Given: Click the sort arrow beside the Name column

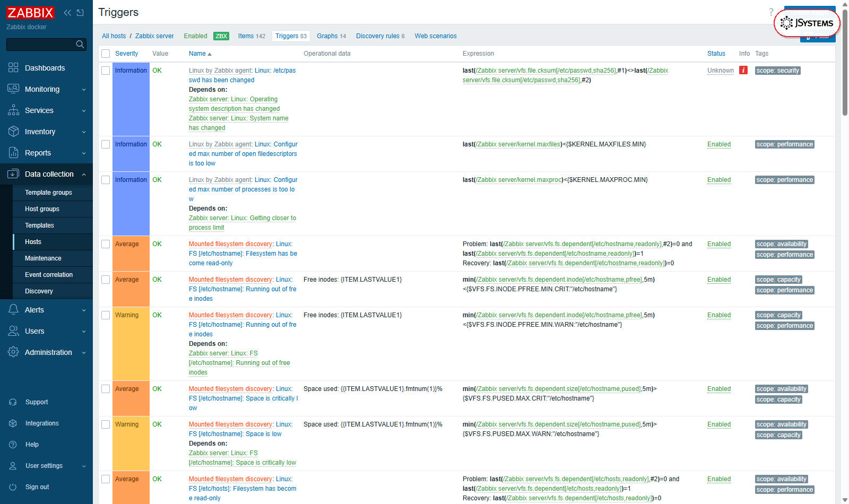Looking at the screenshot, I should coord(210,54).
